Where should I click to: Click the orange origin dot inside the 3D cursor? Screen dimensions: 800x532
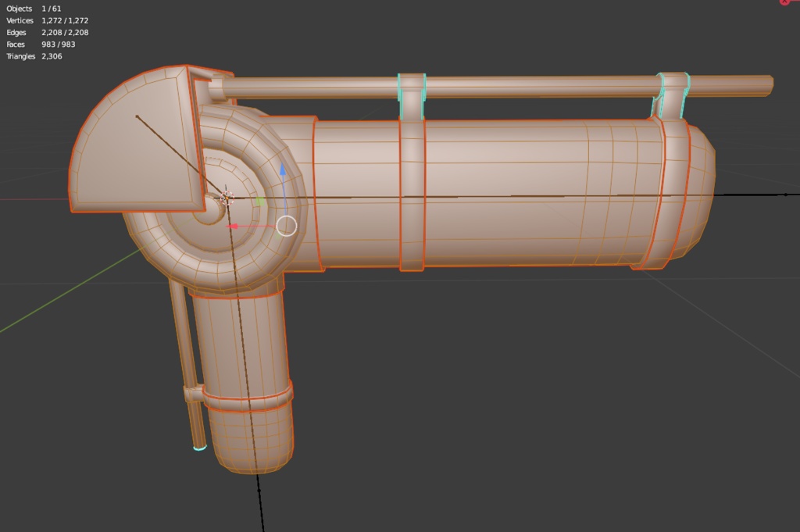[227, 198]
